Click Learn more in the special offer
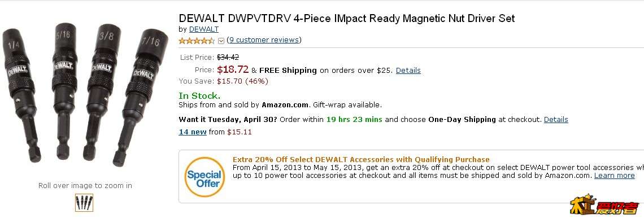 pyautogui.click(x=615, y=175)
